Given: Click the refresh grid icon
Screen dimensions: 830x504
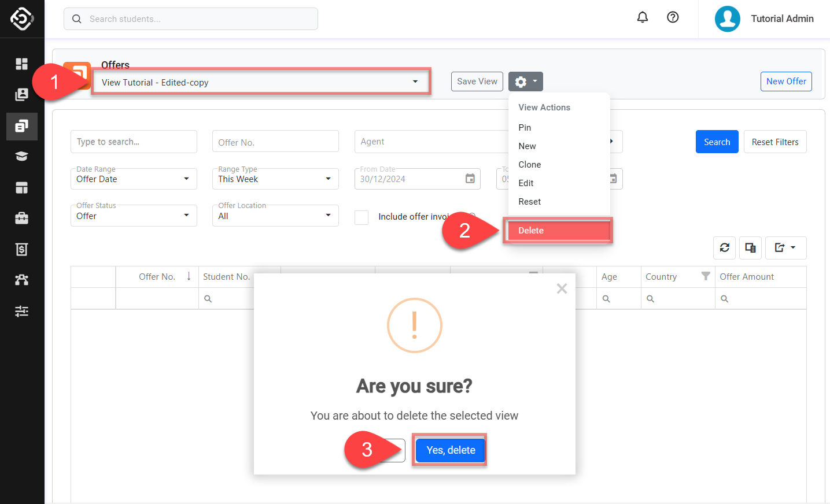Looking at the screenshot, I should [724, 248].
